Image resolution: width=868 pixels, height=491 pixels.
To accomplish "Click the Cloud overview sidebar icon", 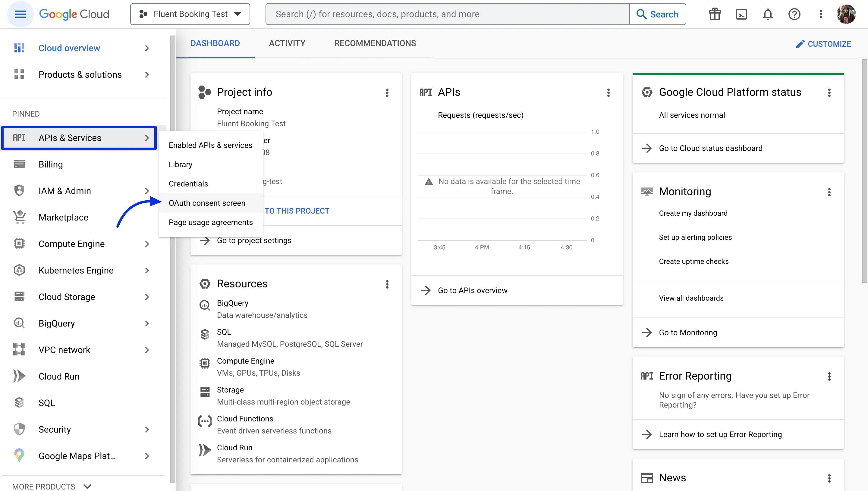I will click(19, 48).
